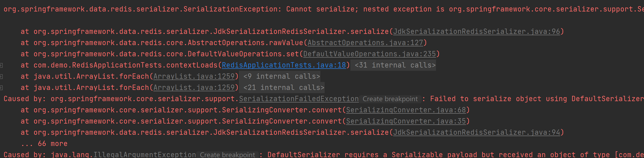Unfold the '<21 internal calls>' section
The height and width of the screenshot is (158, 644).
point(284,88)
